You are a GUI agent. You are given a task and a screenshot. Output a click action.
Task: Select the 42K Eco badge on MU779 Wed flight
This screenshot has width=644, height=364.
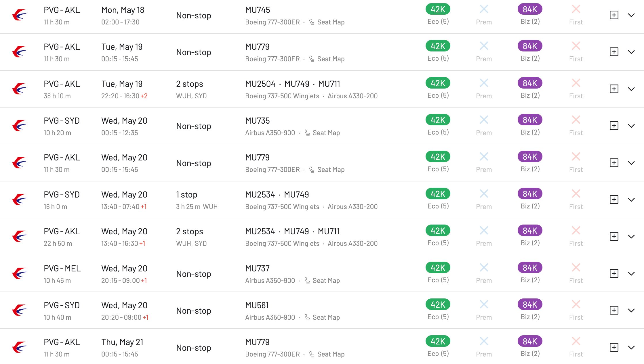click(x=437, y=156)
